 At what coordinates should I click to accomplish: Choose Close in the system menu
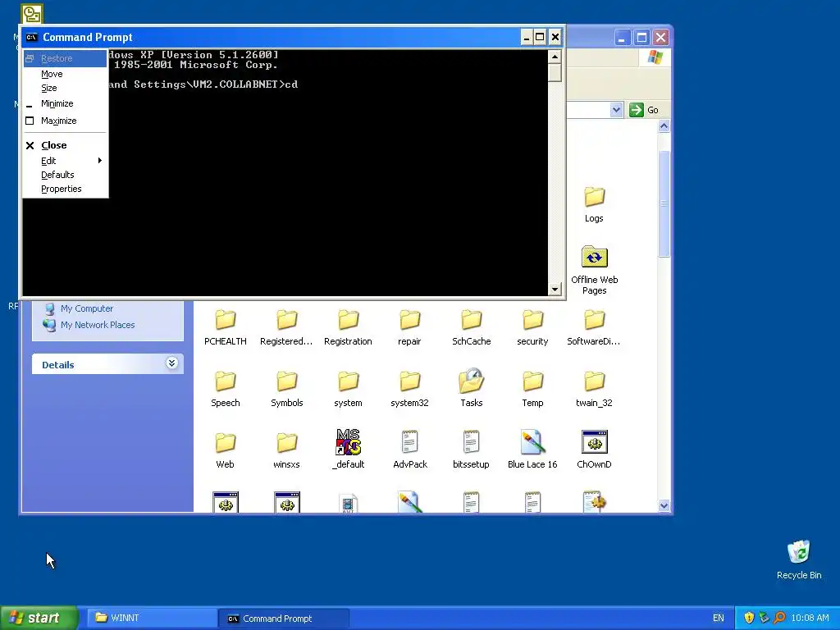[66, 145]
